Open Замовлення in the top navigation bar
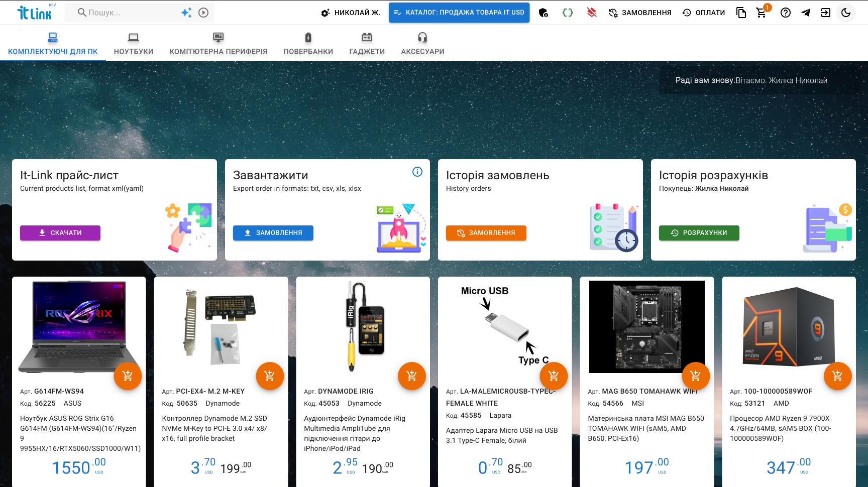Screen dimensions: 868x487 [640, 13]
